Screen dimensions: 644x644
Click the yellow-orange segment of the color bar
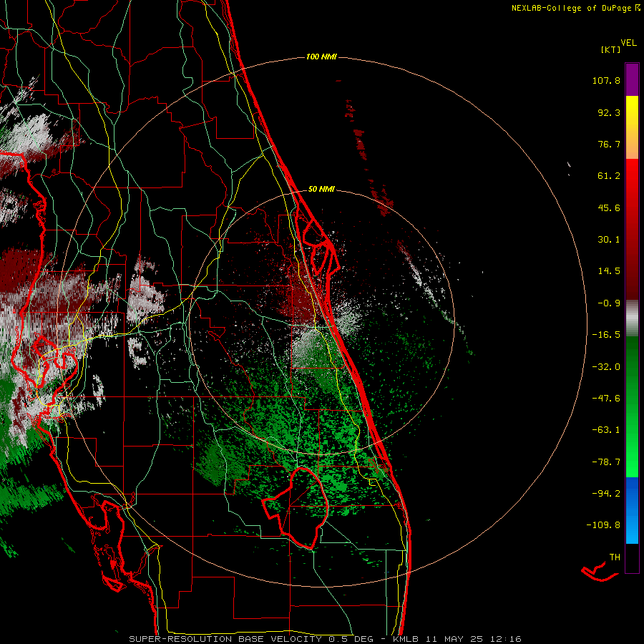(632, 127)
